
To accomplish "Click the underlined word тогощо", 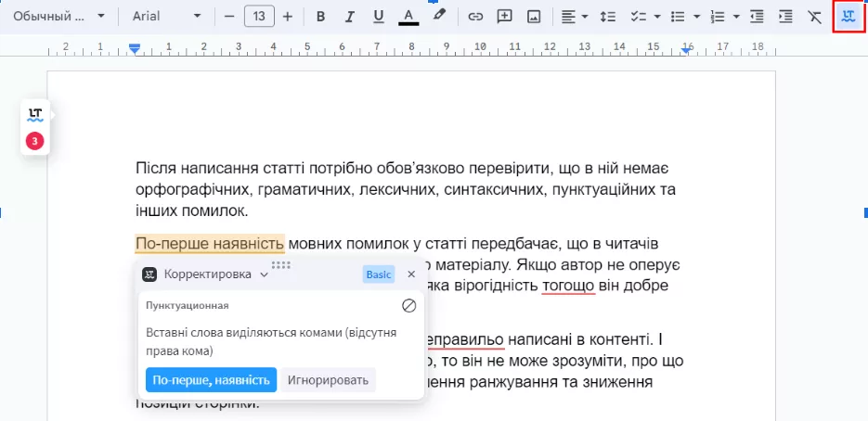I will pos(568,286).
